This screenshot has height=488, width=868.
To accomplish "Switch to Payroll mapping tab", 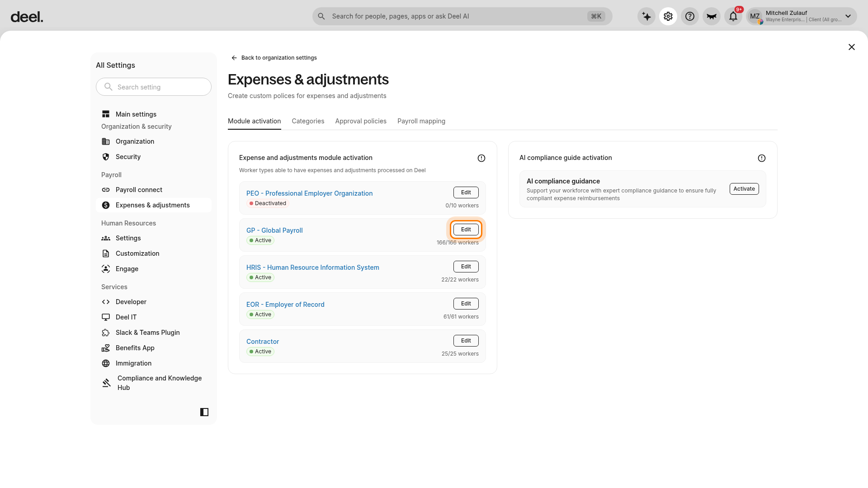I will click(x=421, y=121).
